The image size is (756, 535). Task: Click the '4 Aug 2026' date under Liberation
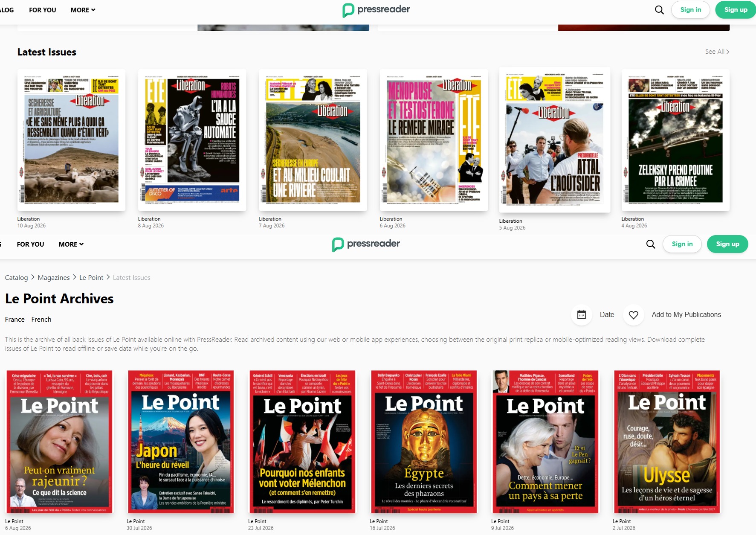click(x=634, y=226)
